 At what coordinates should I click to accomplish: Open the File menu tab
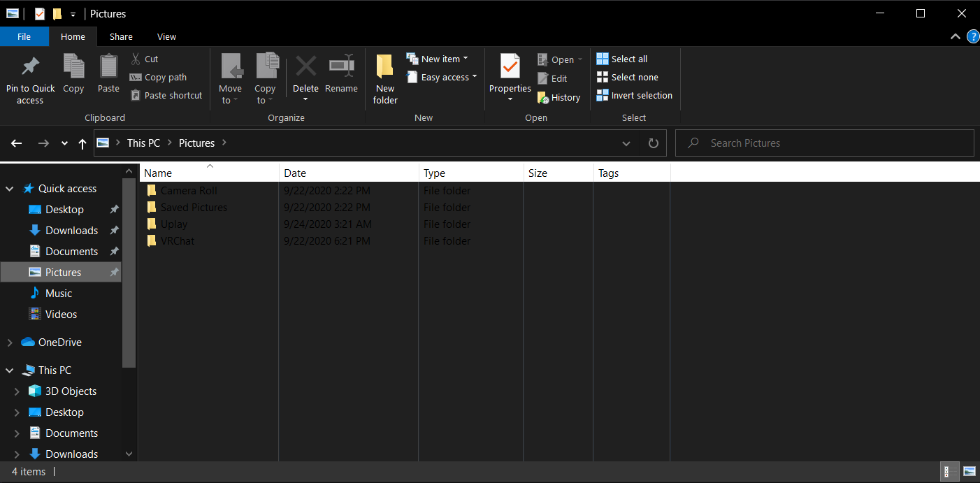tap(24, 37)
